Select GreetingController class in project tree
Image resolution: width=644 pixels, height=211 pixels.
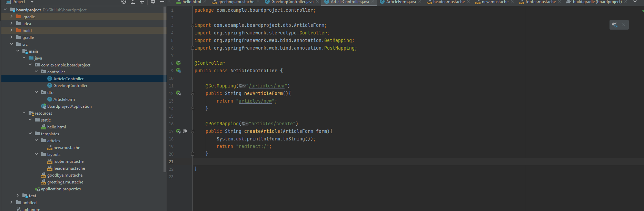70,86
